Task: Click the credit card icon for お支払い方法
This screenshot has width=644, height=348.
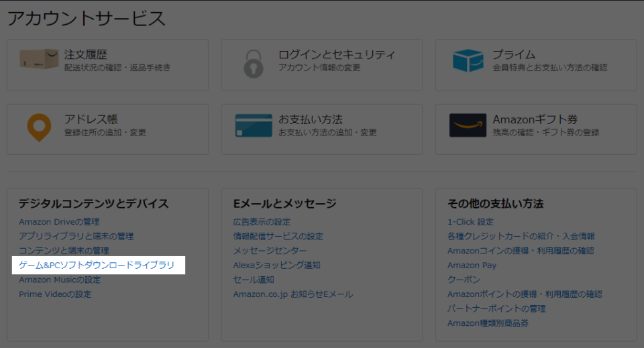Action: (x=254, y=125)
